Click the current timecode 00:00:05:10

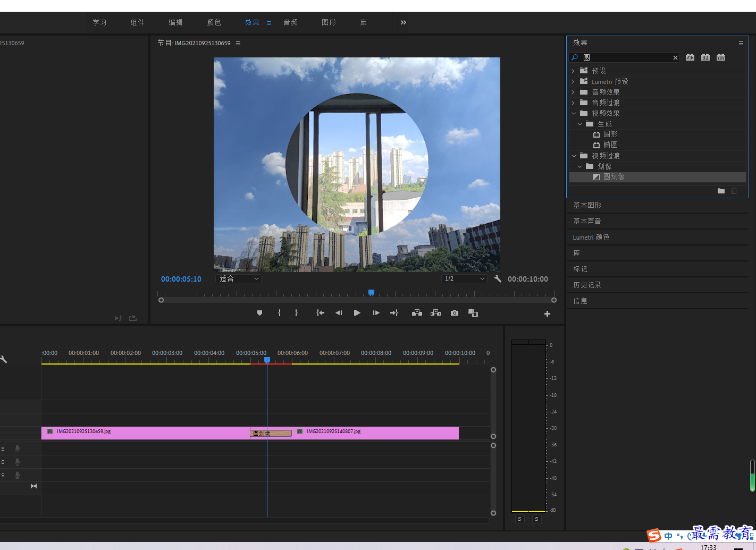click(181, 279)
